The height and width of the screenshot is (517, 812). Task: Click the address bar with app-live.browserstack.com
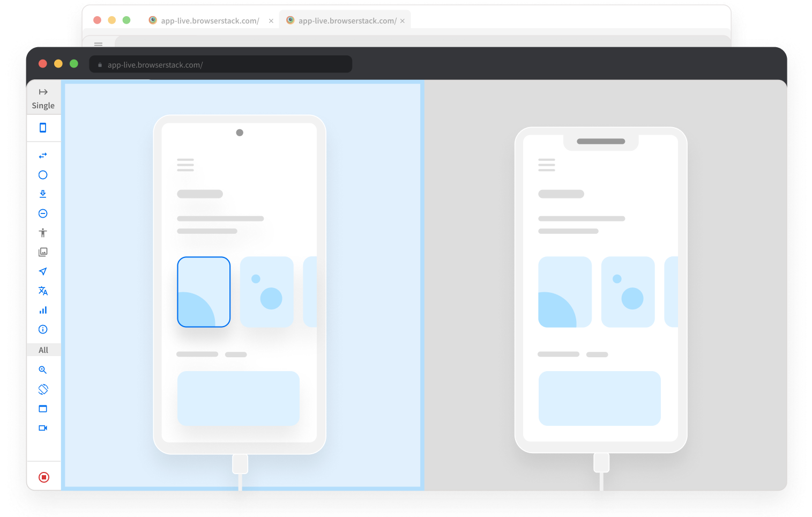[x=220, y=65]
